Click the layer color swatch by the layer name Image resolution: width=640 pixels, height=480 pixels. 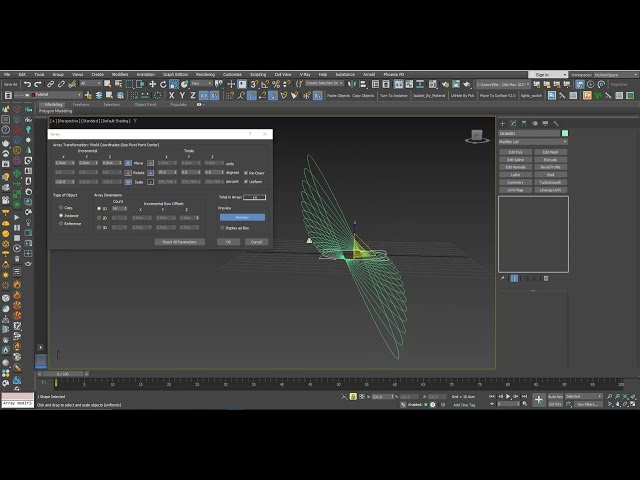[x=33, y=95]
